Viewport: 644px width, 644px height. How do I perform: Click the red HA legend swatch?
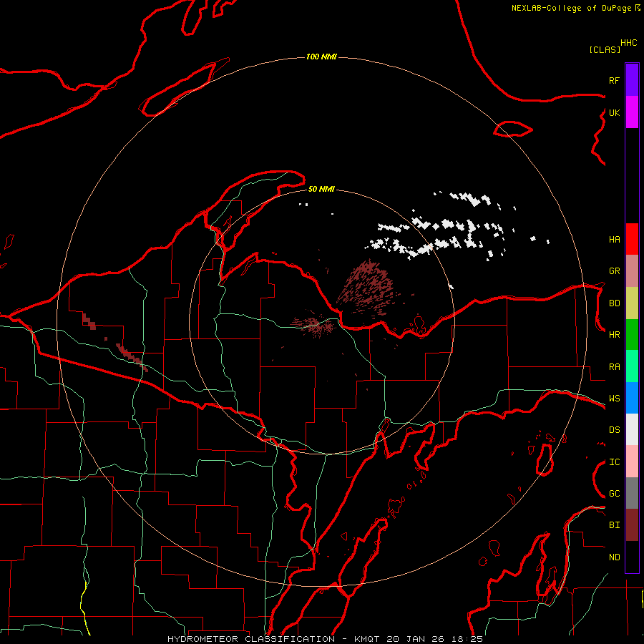[x=632, y=239]
